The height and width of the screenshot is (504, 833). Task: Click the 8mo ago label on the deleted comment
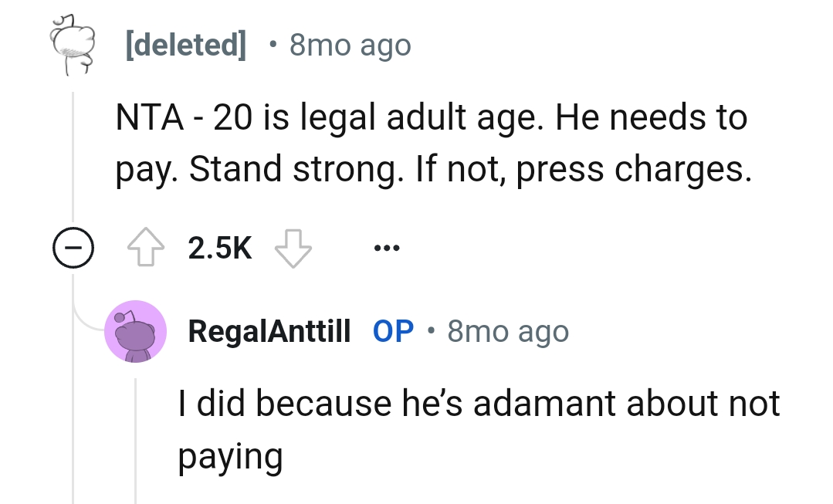pyautogui.click(x=349, y=44)
